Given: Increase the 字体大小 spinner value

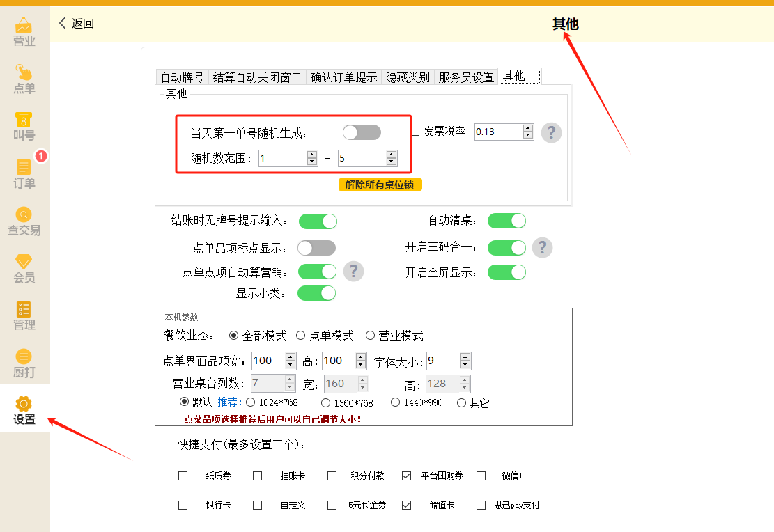Looking at the screenshot, I should [x=465, y=357].
